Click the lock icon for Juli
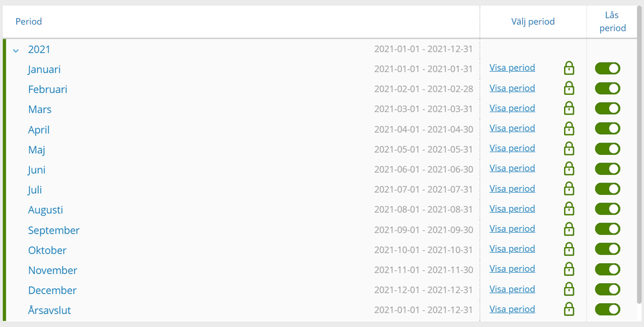The image size is (644, 327). (x=569, y=189)
